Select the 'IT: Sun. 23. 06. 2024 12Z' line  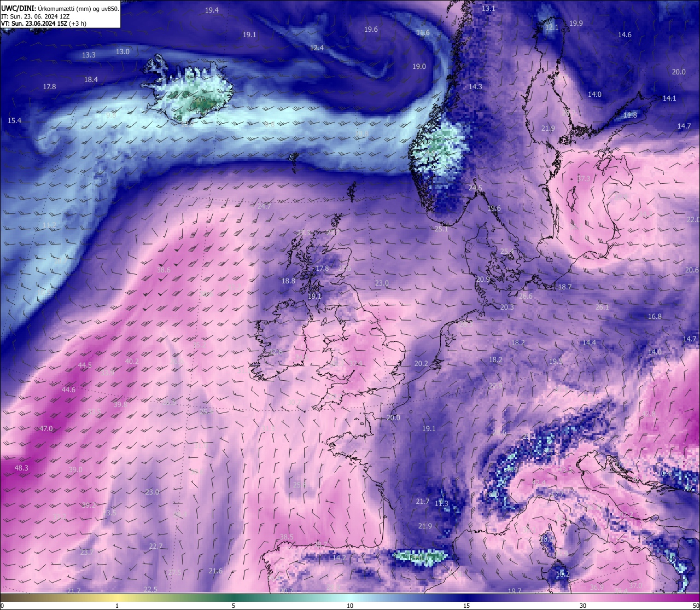tap(36, 16)
